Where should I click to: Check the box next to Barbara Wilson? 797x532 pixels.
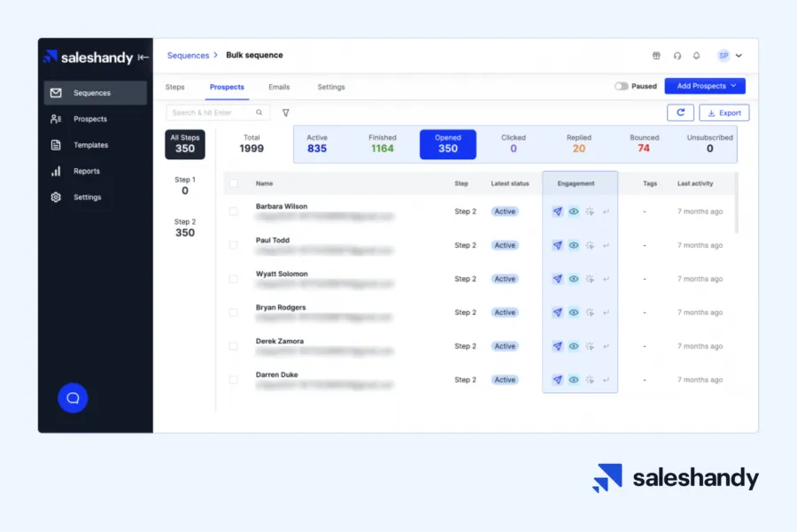click(233, 212)
